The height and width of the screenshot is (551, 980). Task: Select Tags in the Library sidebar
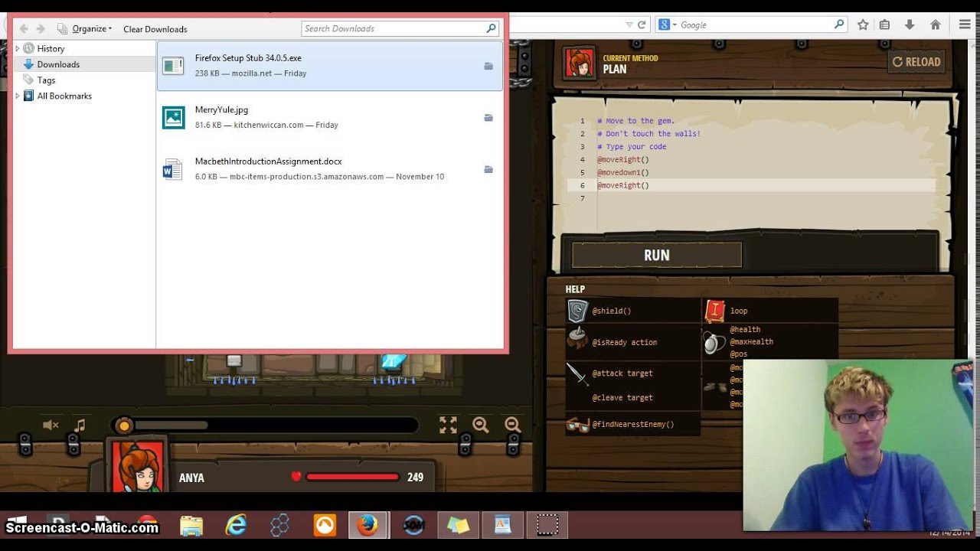(x=46, y=80)
